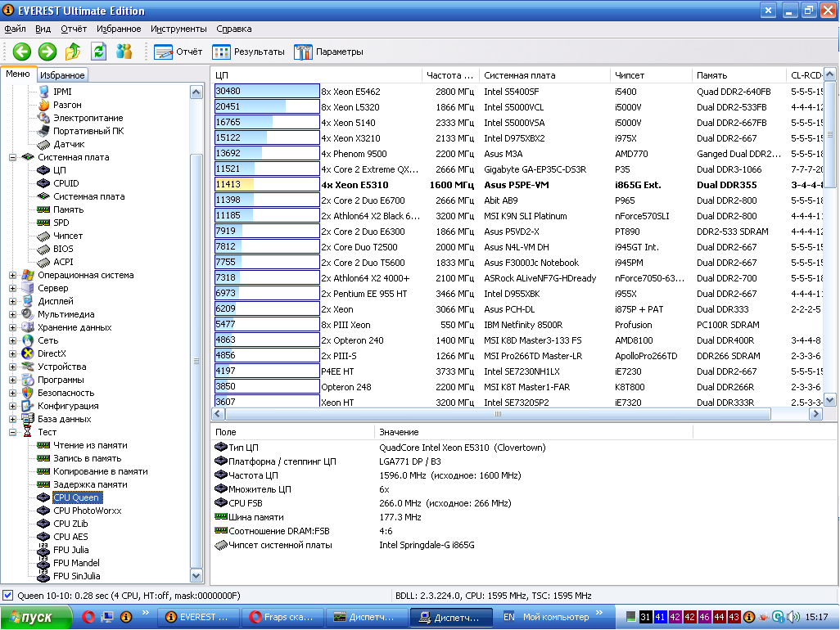Image resolution: width=840 pixels, height=630 pixels.
Task: Select CPU AES benchmark
Action: (70, 537)
